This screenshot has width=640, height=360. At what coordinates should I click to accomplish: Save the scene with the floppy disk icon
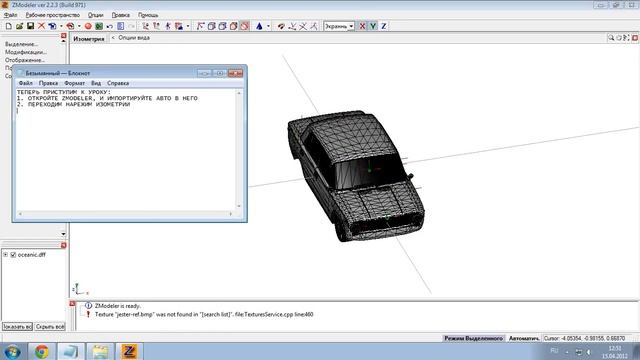click(30, 26)
